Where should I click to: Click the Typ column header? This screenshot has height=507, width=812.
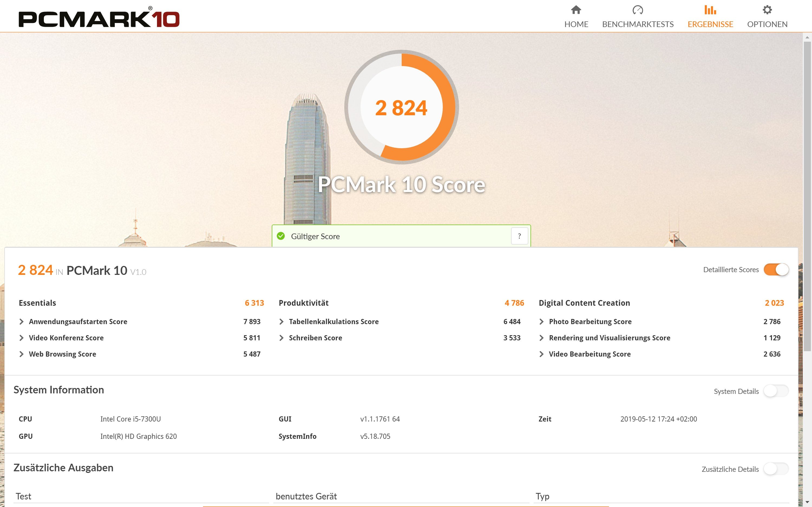click(x=542, y=497)
